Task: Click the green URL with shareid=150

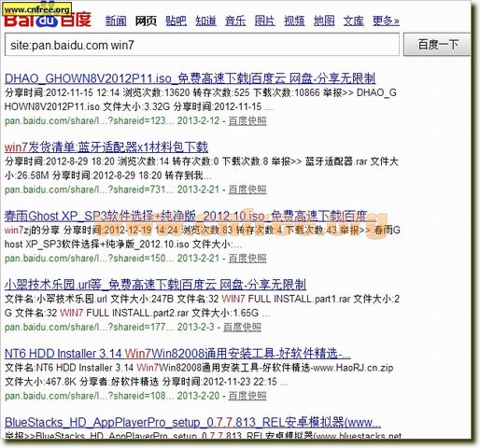Action: point(90,259)
